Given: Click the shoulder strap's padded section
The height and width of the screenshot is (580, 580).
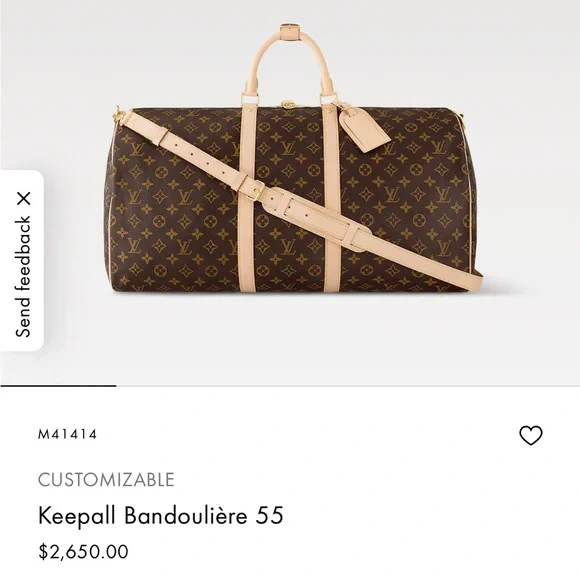Looking at the screenshot, I should pos(317,217).
